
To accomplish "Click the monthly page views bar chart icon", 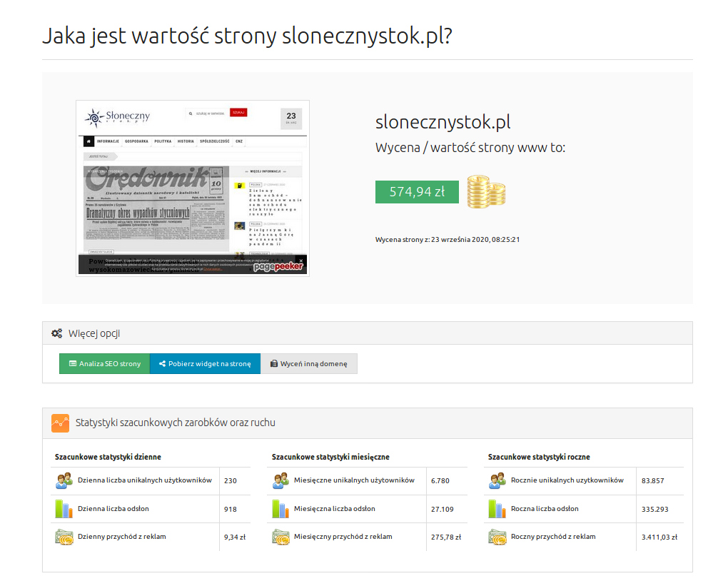I will pos(280,509).
